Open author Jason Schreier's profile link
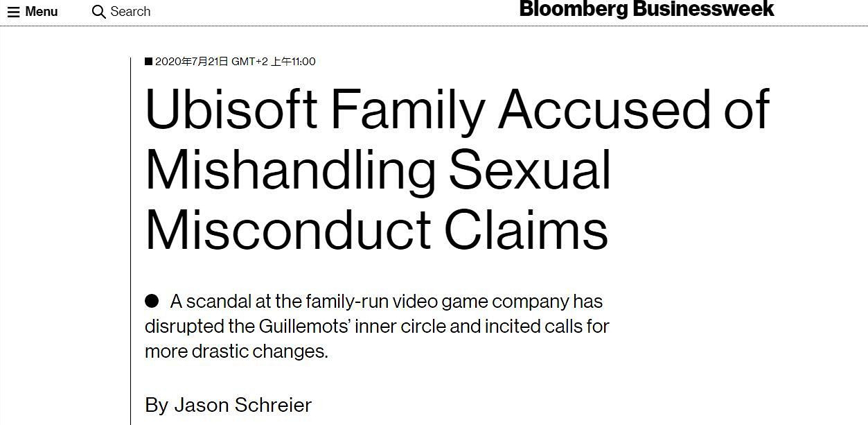 pyautogui.click(x=242, y=405)
